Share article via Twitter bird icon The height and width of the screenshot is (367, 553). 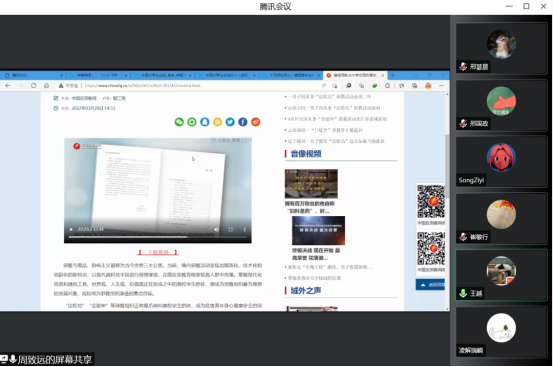coord(230,122)
